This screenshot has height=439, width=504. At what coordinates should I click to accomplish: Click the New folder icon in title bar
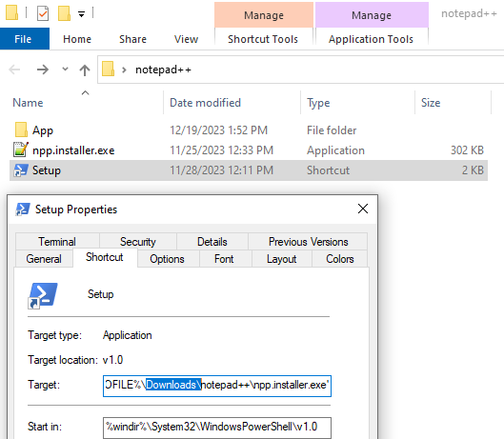(x=64, y=13)
